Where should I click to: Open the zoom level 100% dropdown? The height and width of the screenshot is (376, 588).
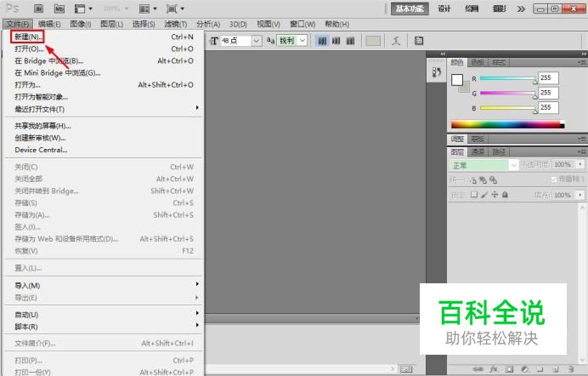(116, 9)
